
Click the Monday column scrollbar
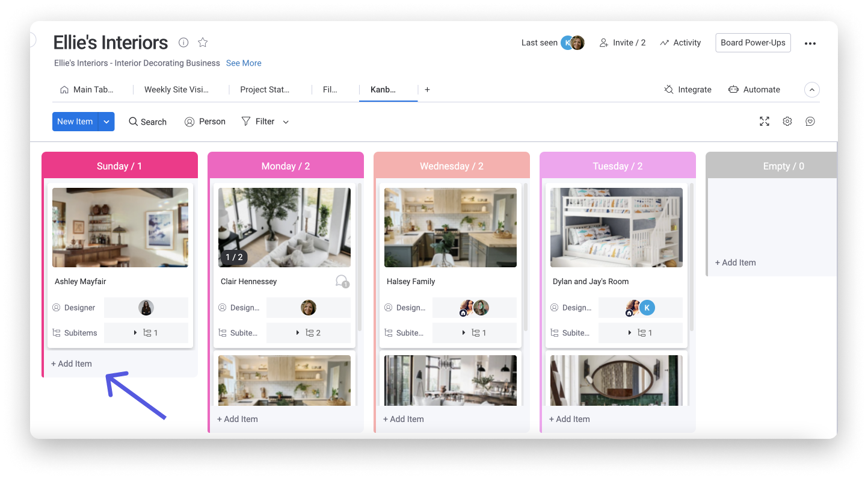click(x=360, y=257)
